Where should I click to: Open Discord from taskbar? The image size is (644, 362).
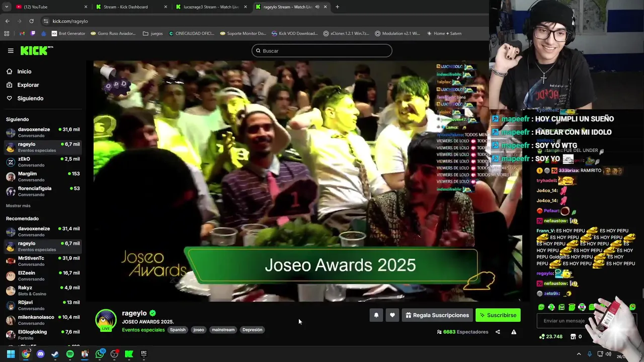[x=41, y=354]
